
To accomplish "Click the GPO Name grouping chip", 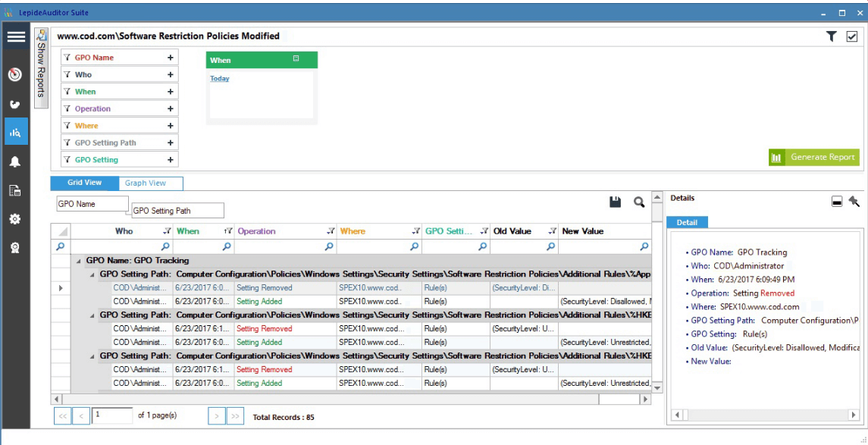I will point(92,204).
